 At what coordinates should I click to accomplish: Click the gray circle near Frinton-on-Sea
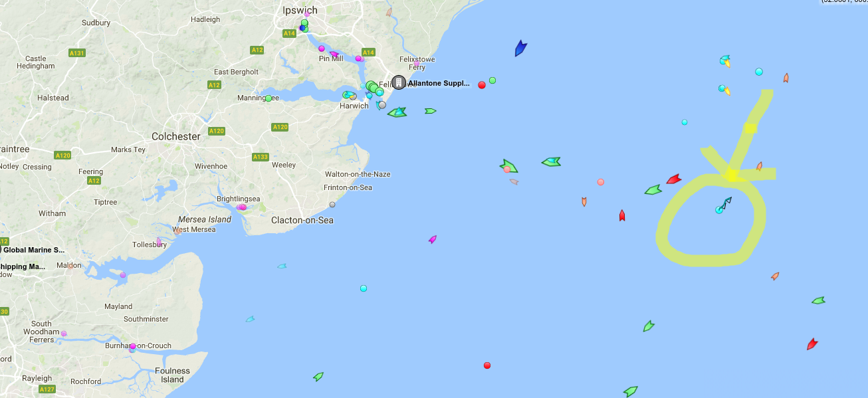pos(332,205)
